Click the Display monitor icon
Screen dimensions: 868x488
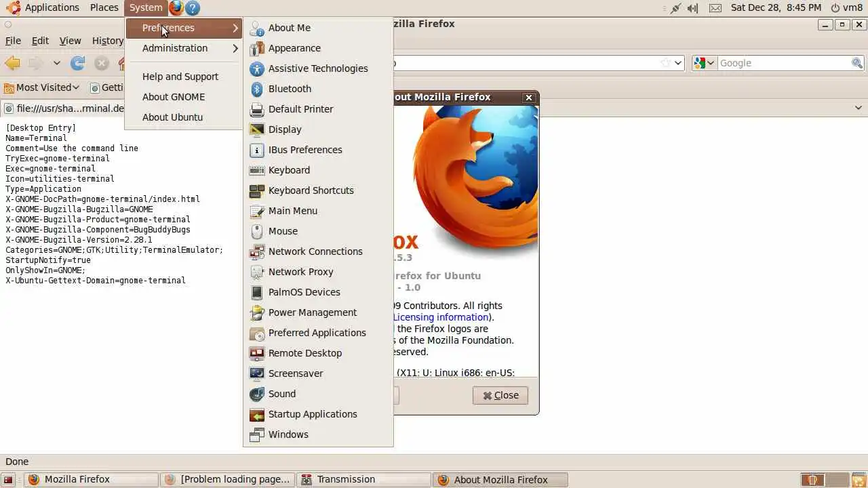pos(257,129)
